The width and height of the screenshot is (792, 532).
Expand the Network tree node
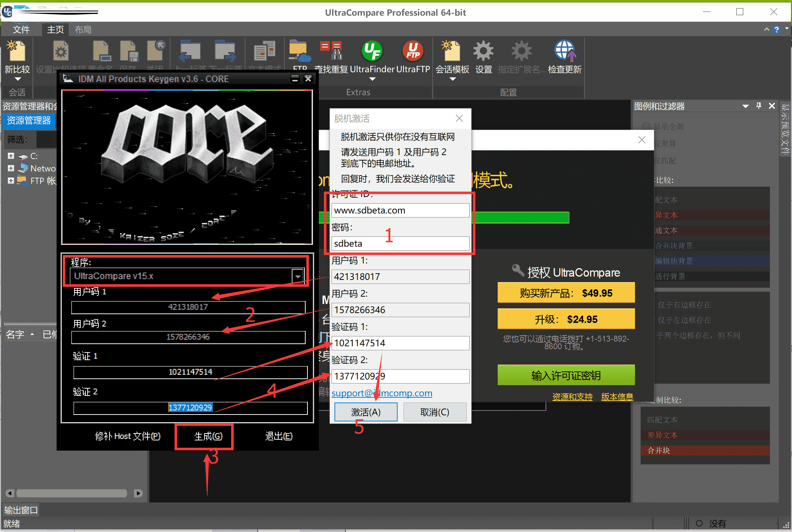coord(11,168)
